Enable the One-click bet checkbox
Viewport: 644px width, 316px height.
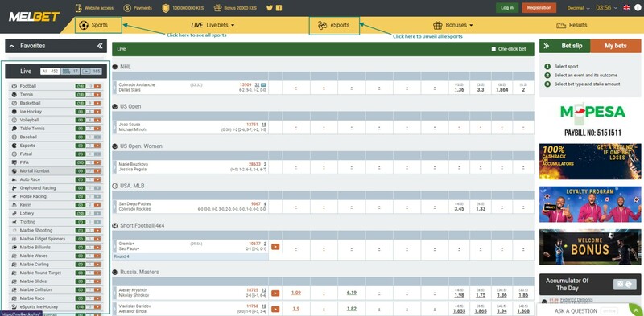[x=493, y=49]
